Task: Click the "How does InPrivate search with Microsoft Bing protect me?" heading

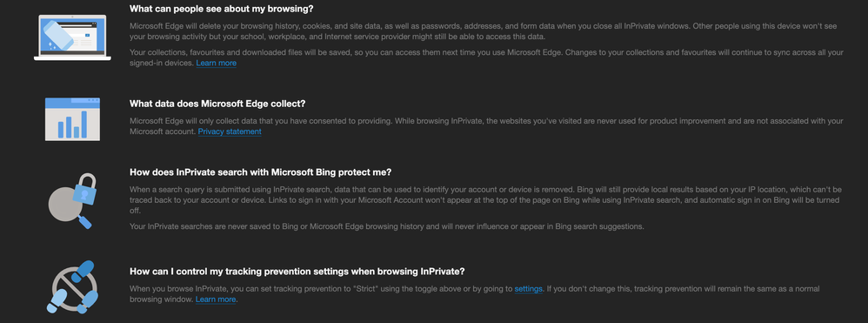Action: tap(261, 172)
